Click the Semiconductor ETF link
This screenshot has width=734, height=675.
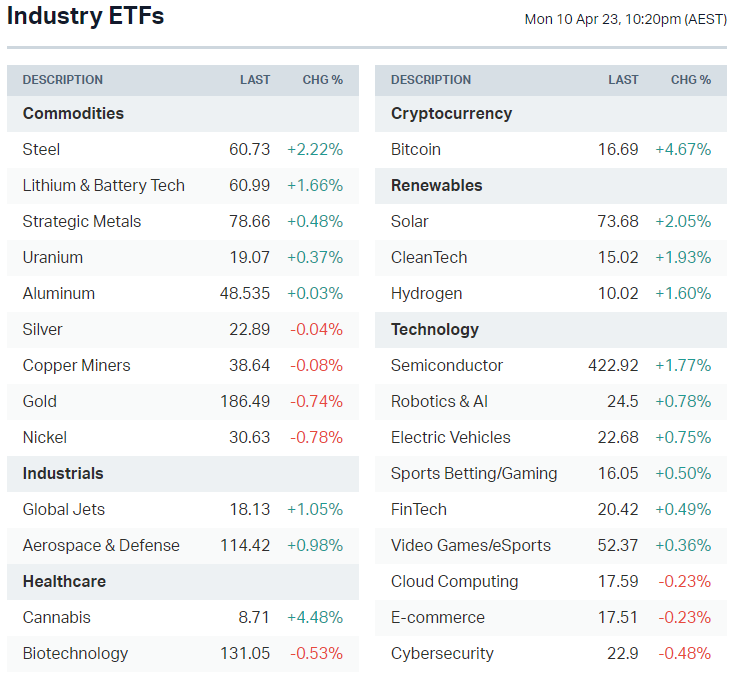(446, 365)
